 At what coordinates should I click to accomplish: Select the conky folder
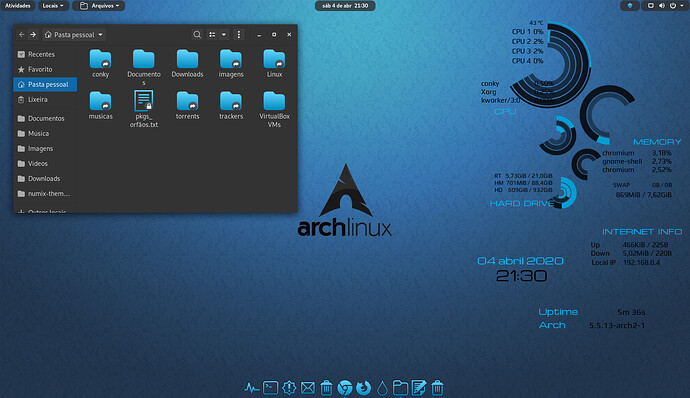[100, 63]
